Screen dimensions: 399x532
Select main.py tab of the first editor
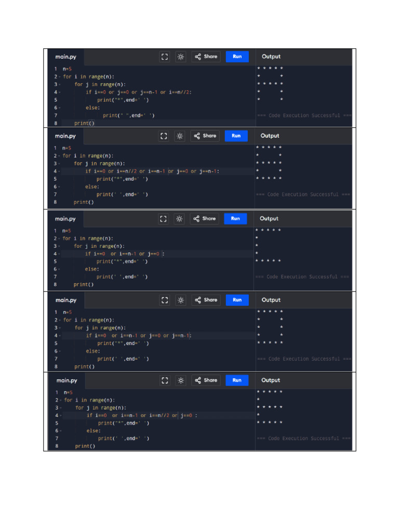(x=66, y=57)
